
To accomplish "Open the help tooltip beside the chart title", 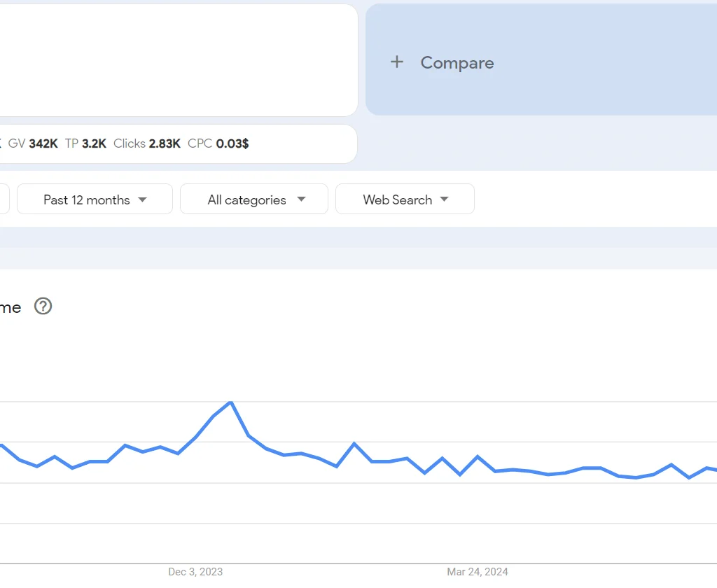I will point(43,307).
